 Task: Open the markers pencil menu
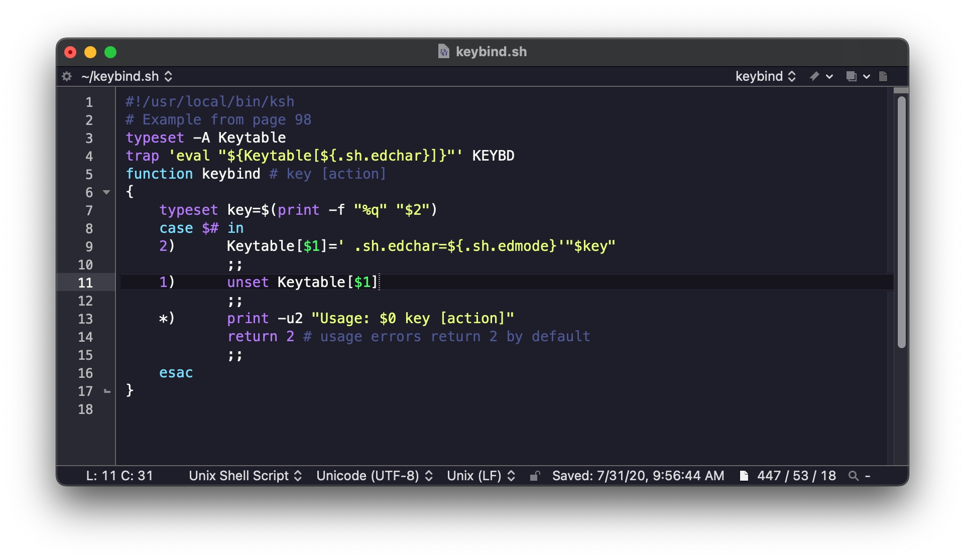820,76
